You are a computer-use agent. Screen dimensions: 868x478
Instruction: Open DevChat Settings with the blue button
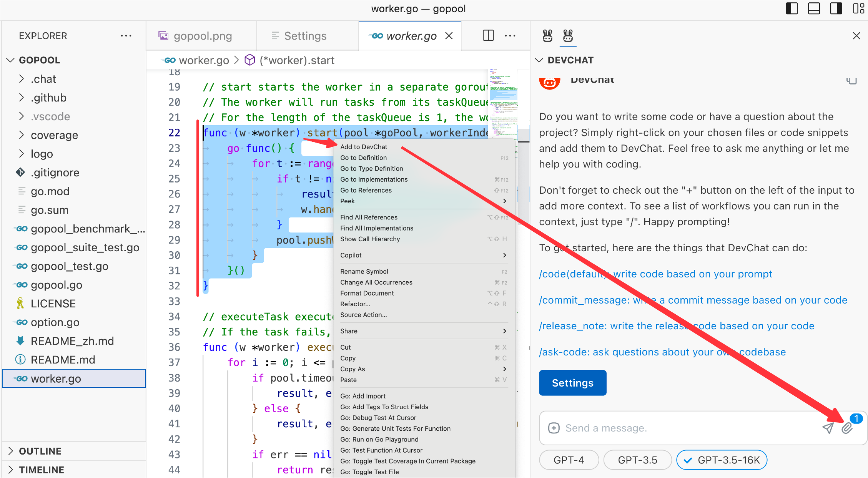point(572,383)
